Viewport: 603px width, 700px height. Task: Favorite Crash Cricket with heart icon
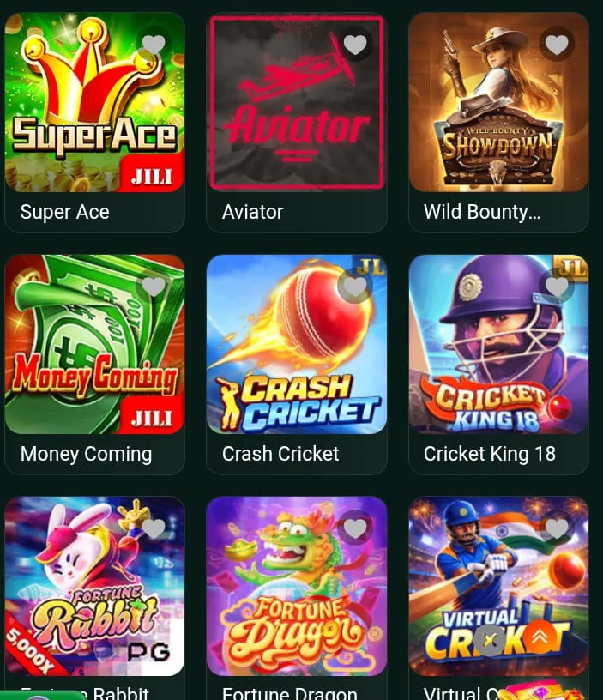point(355,287)
